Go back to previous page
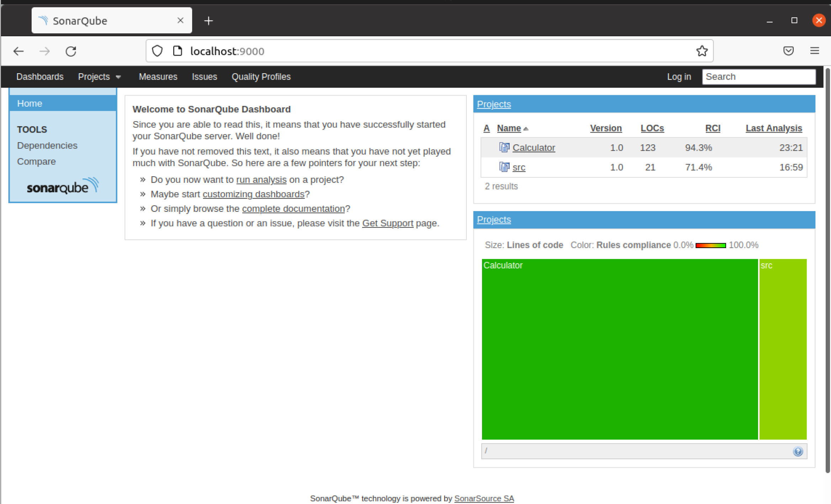The height and width of the screenshot is (504, 831). point(18,51)
